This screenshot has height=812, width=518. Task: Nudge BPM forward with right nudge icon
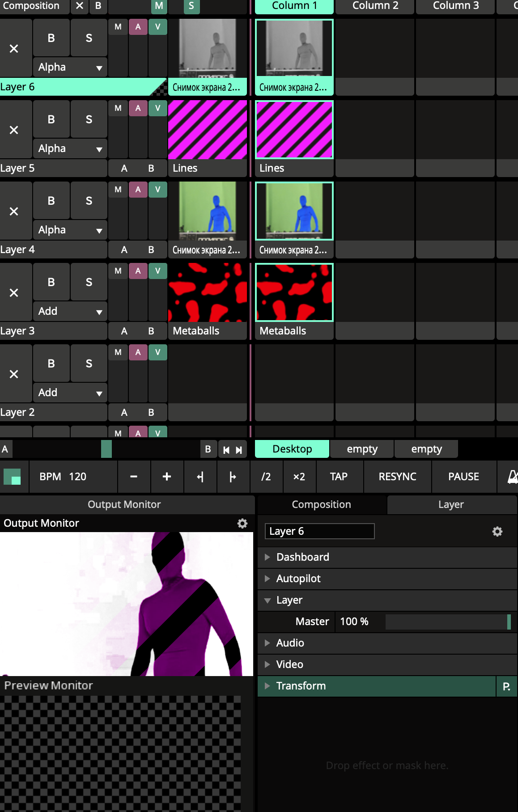click(233, 477)
